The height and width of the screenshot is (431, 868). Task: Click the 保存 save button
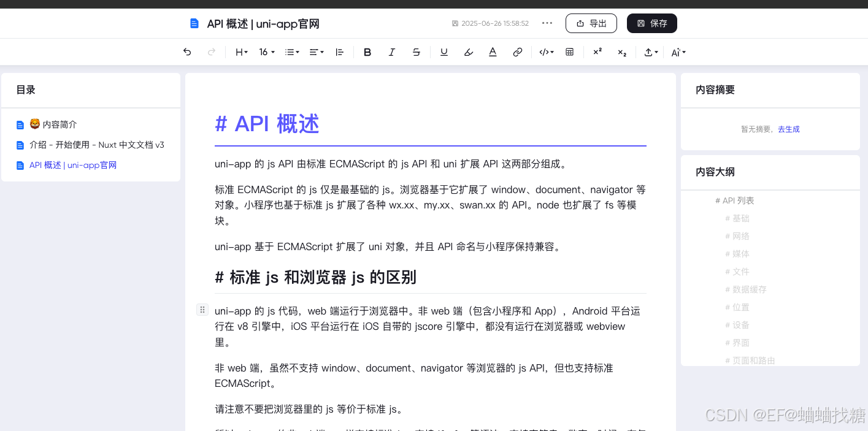[652, 23]
